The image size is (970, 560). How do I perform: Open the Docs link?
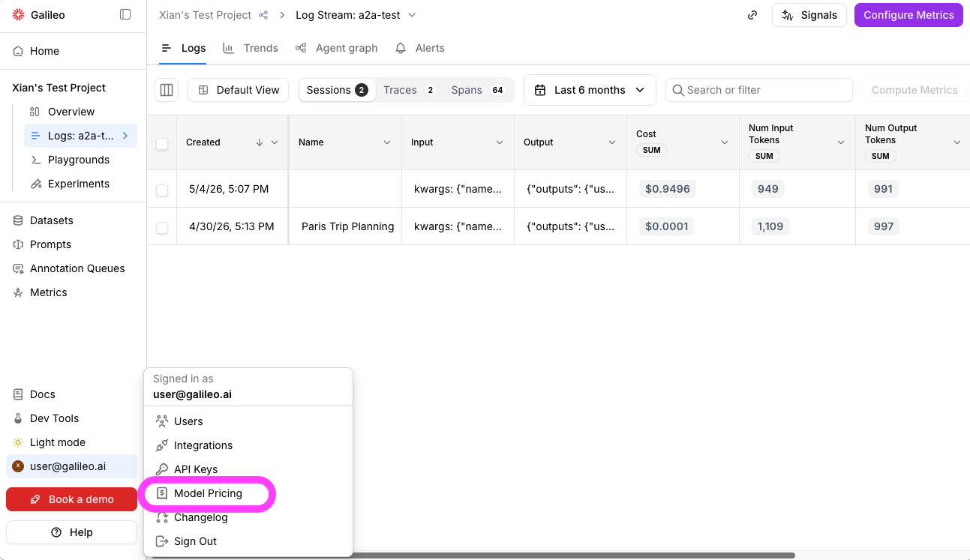coord(43,394)
